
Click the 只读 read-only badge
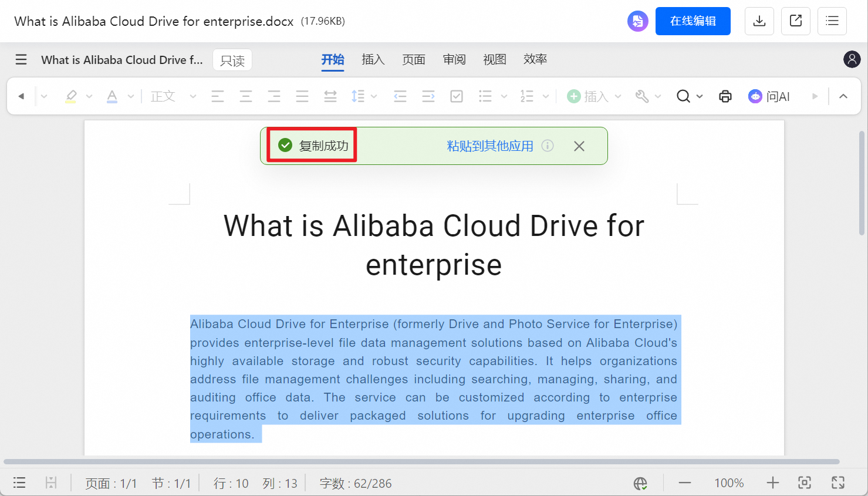coord(232,60)
